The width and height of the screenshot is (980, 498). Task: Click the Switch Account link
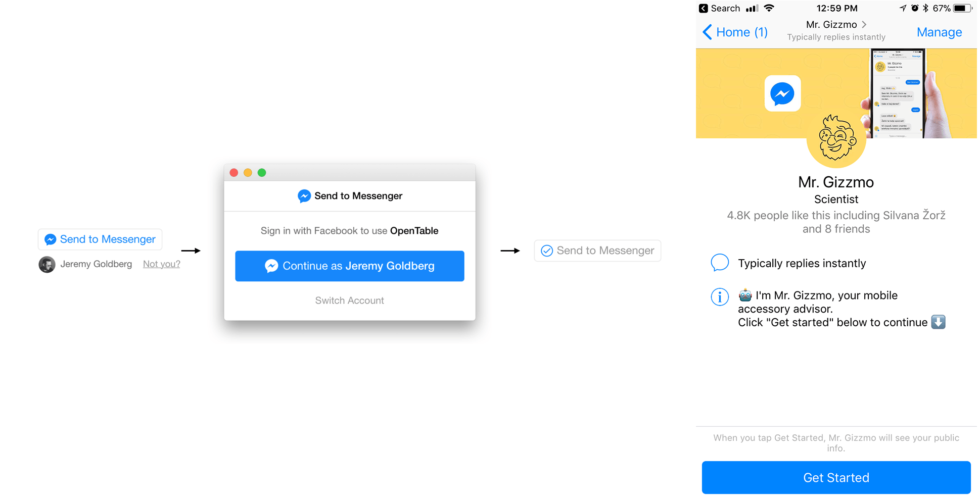pos(349,301)
